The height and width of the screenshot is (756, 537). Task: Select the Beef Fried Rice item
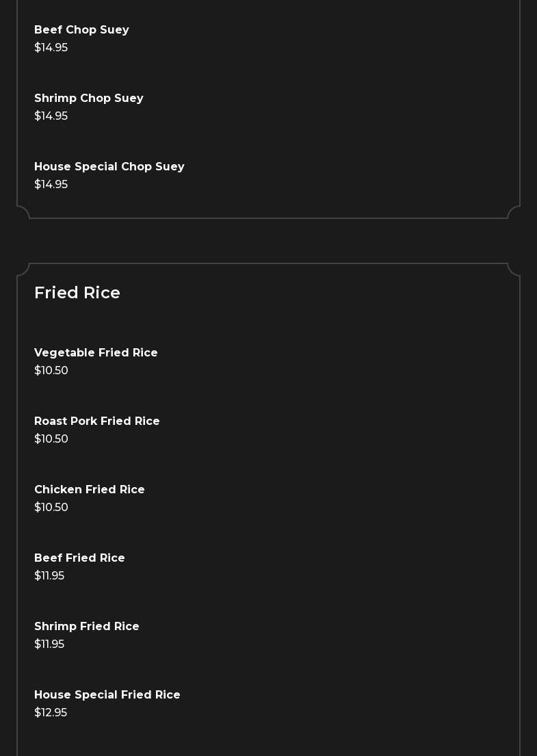click(x=79, y=558)
